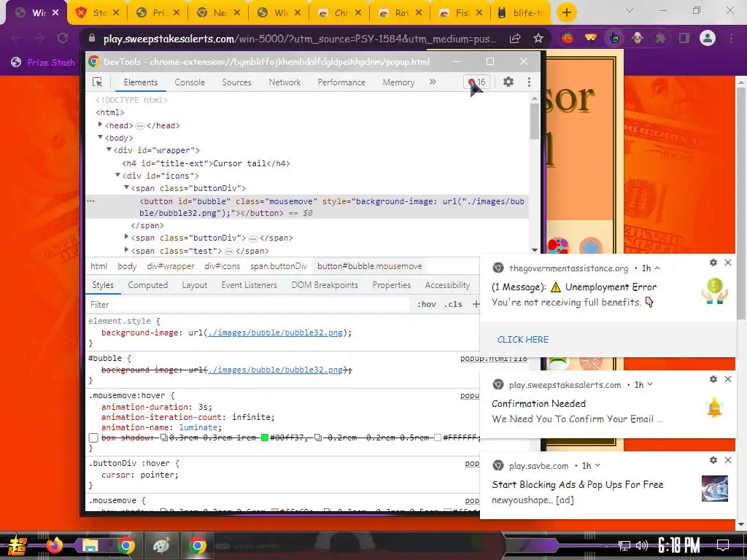The height and width of the screenshot is (560, 747).
Task: Add a new style rule with plus
Action: pos(476,304)
